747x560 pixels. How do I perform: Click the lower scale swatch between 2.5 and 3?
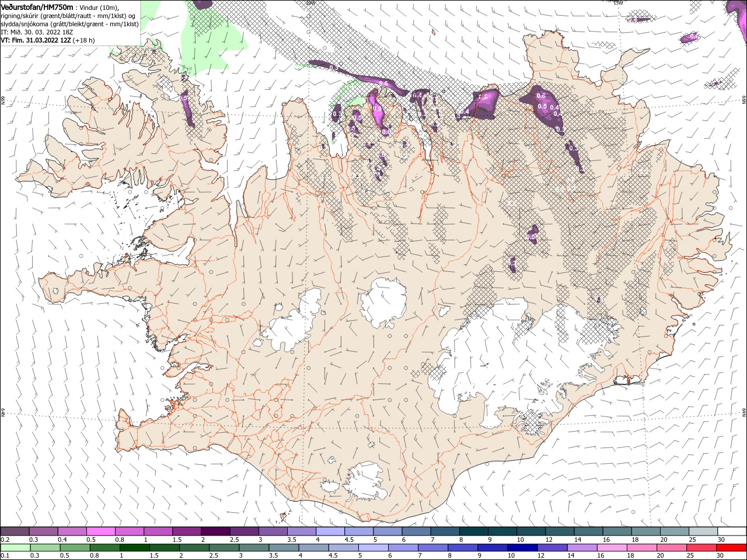224,547
